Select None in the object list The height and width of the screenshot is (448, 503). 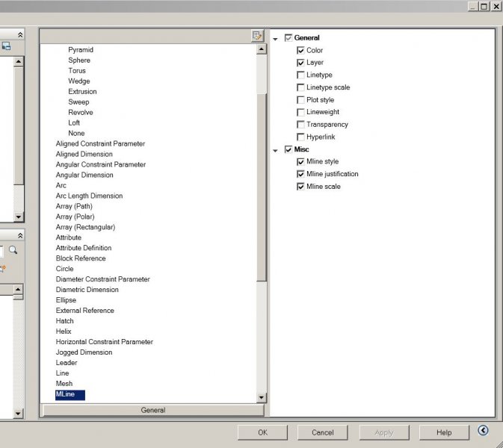76,133
